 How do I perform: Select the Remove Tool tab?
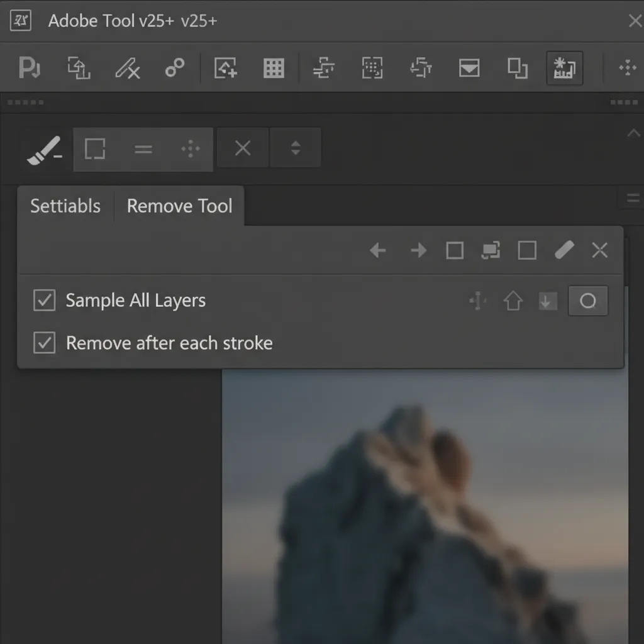coord(179,206)
